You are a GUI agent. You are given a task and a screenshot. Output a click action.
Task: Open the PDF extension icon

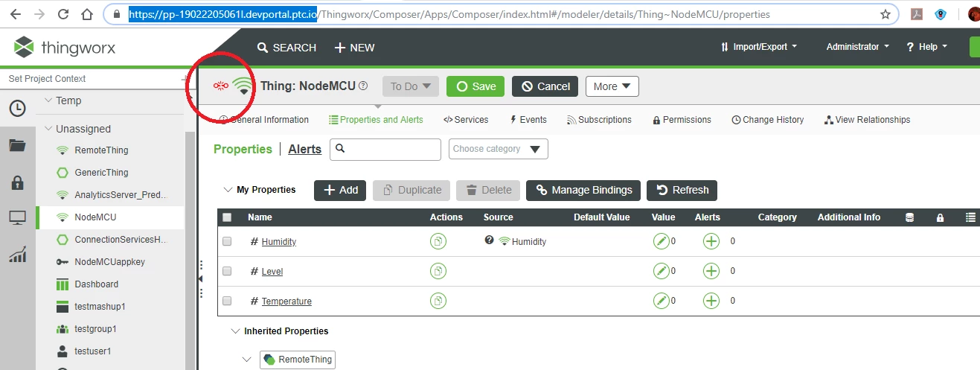tap(916, 14)
